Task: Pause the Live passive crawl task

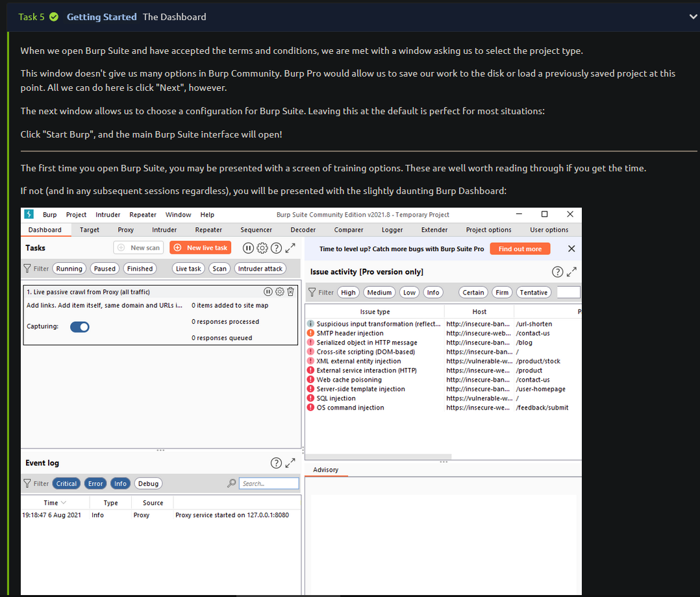Action: pyautogui.click(x=268, y=292)
